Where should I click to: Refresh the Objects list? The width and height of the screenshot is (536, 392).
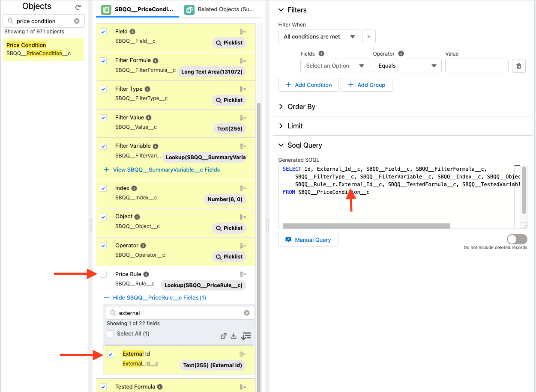coord(78,7)
